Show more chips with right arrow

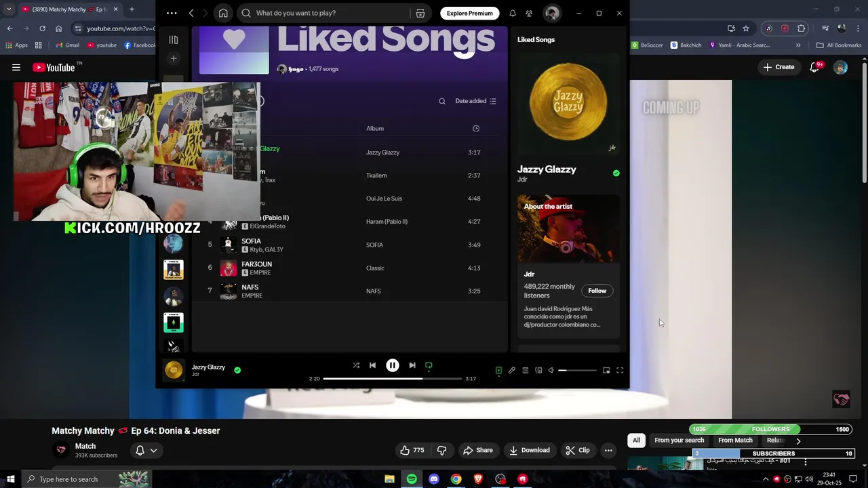click(798, 441)
